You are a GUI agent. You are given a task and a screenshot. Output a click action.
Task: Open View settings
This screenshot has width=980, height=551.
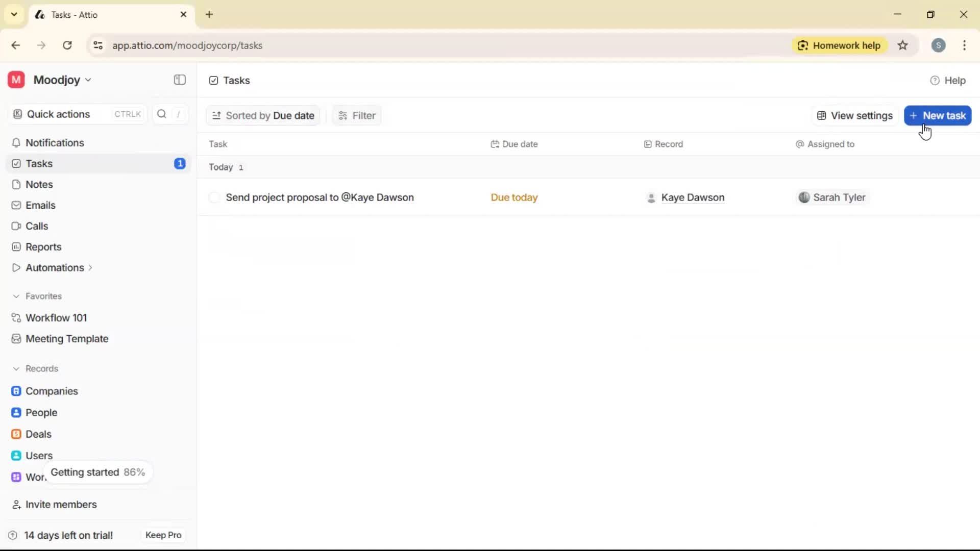(854, 115)
